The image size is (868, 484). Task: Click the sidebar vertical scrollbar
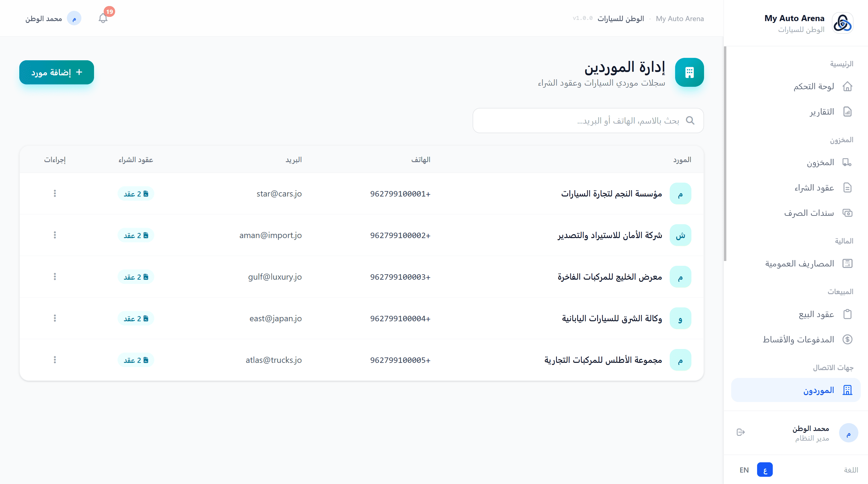click(725, 154)
